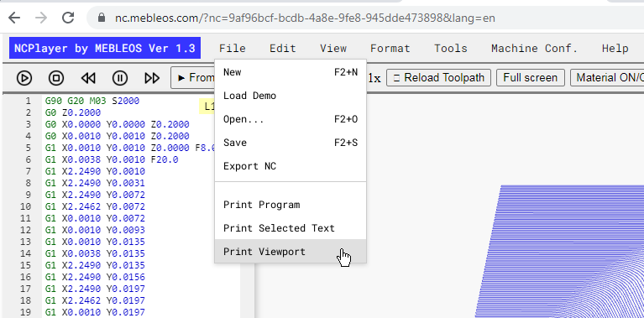The height and width of the screenshot is (318, 644).
Task: Open the Edit menu
Action: click(x=283, y=49)
